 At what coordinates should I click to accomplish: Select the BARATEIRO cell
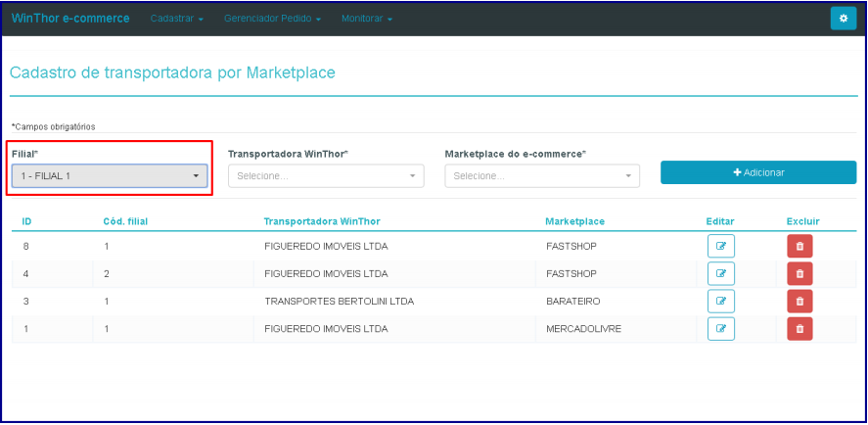click(x=572, y=302)
